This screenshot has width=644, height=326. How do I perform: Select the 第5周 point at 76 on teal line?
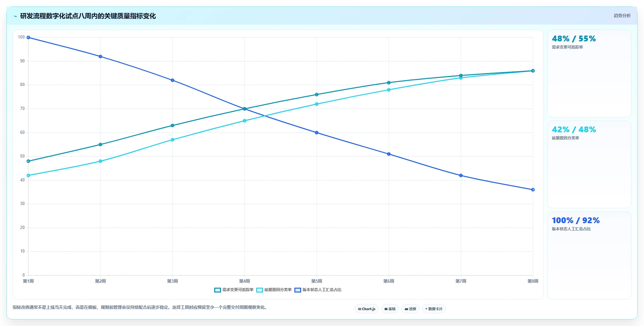[x=317, y=94]
